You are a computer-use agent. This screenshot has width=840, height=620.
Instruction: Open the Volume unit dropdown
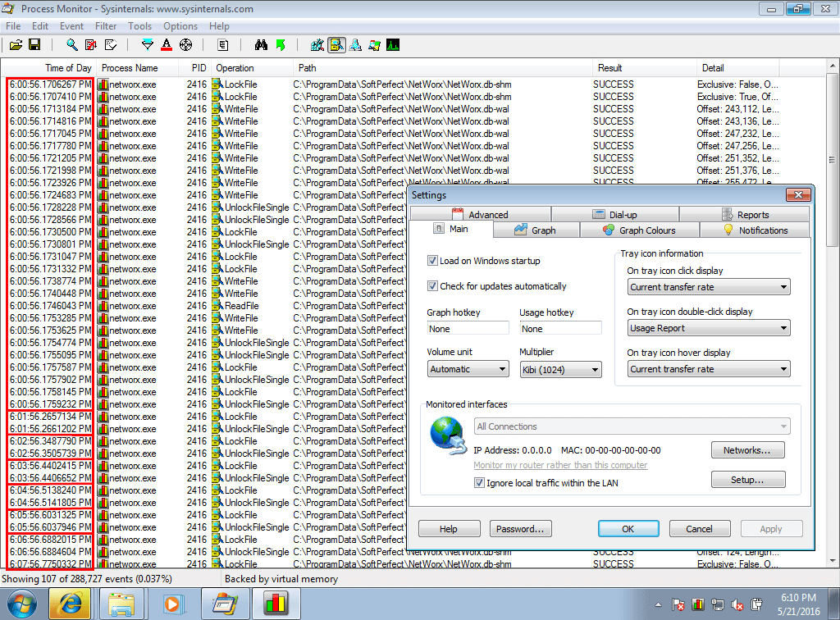tap(468, 369)
